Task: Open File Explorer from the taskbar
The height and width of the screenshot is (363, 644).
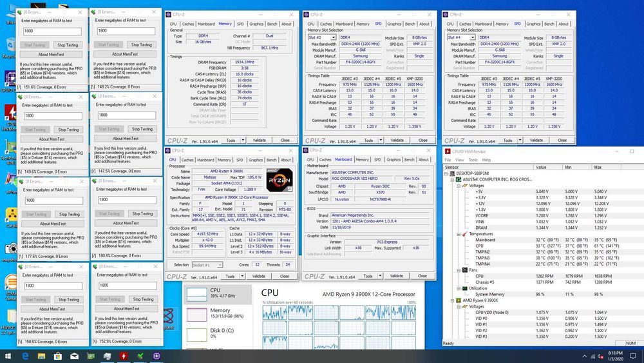Action: pyautogui.click(x=41, y=356)
